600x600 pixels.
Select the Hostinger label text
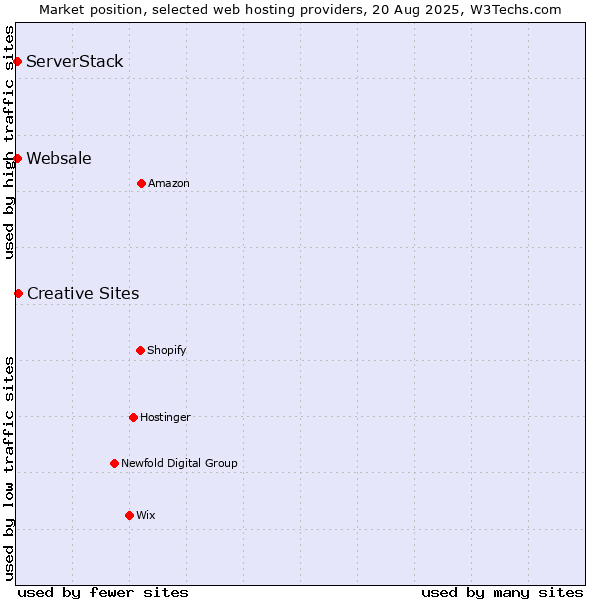click(x=165, y=417)
